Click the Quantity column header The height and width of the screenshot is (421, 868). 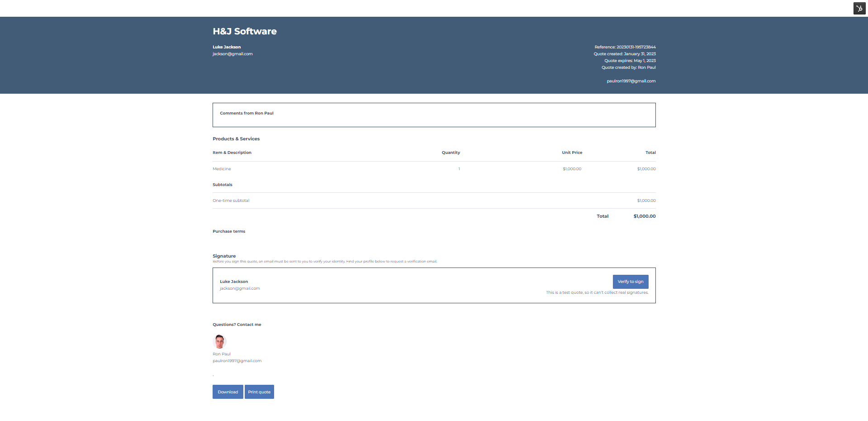point(451,153)
